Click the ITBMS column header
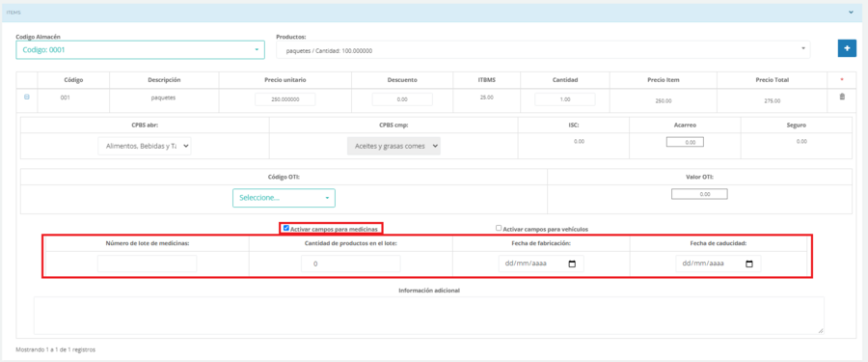Screen dimensions: 868x362 point(487,80)
